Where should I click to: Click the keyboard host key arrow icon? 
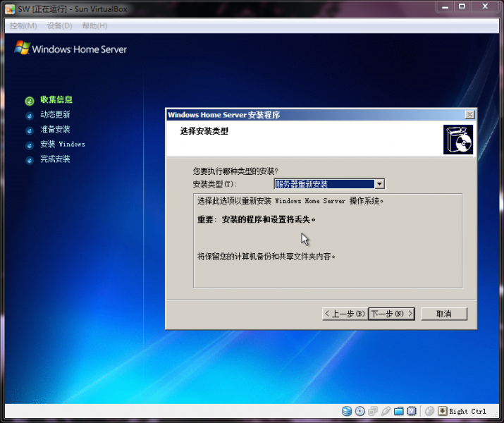(x=443, y=411)
